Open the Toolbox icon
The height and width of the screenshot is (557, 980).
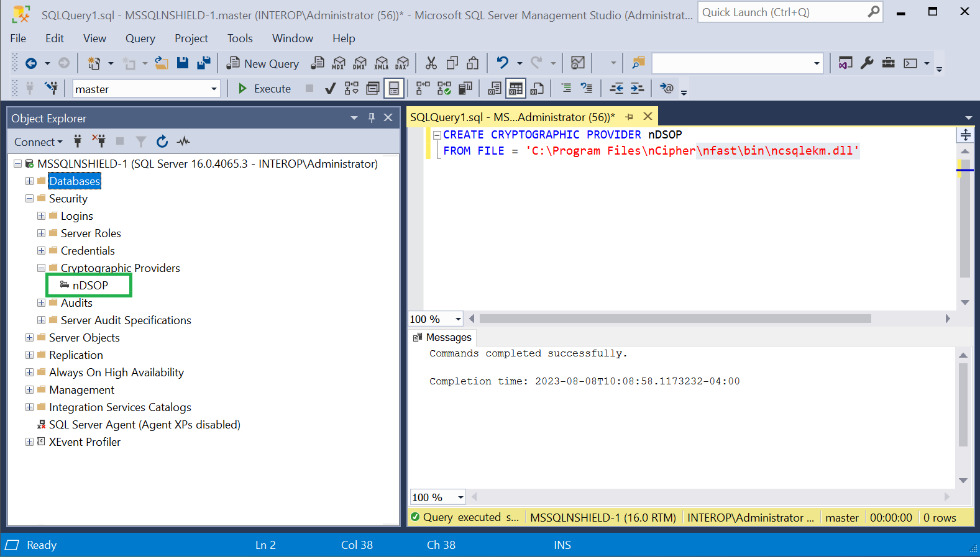click(x=889, y=63)
